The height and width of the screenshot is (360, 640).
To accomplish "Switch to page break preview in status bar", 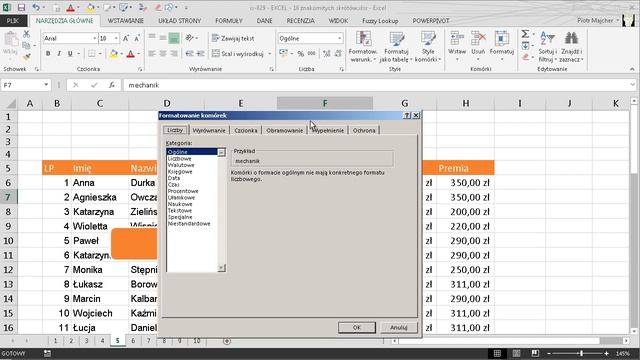I will [x=535, y=353].
